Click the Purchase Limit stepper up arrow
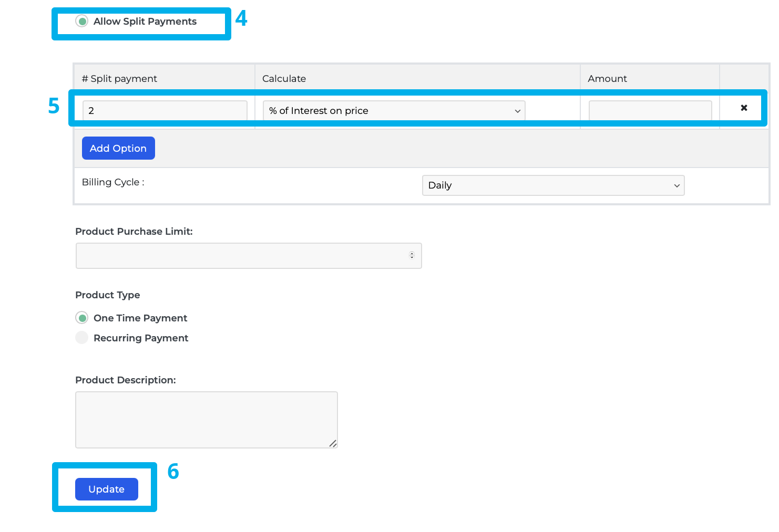Viewport: 779px width, 532px height. pos(412,253)
